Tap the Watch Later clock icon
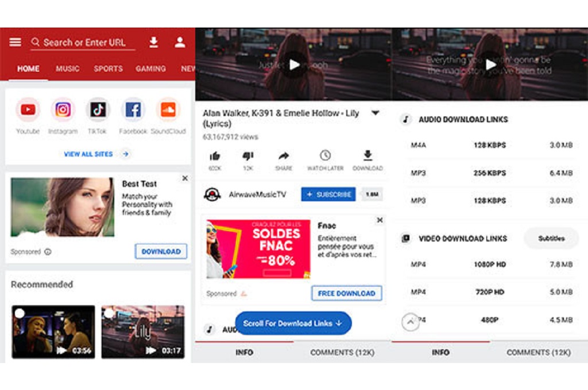 326,155
